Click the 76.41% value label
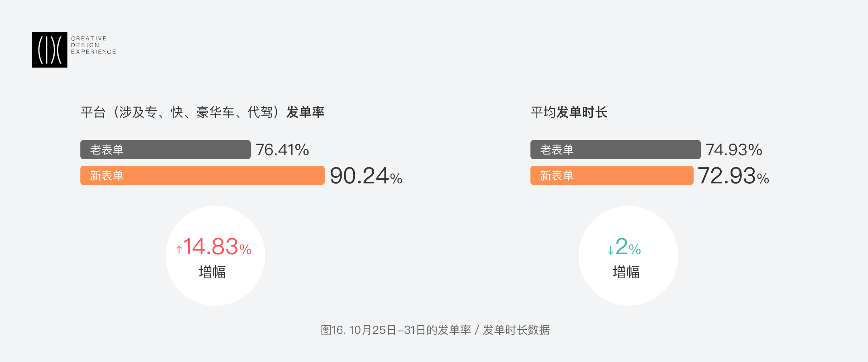This screenshot has width=868, height=362. pyautogui.click(x=282, y=150)
